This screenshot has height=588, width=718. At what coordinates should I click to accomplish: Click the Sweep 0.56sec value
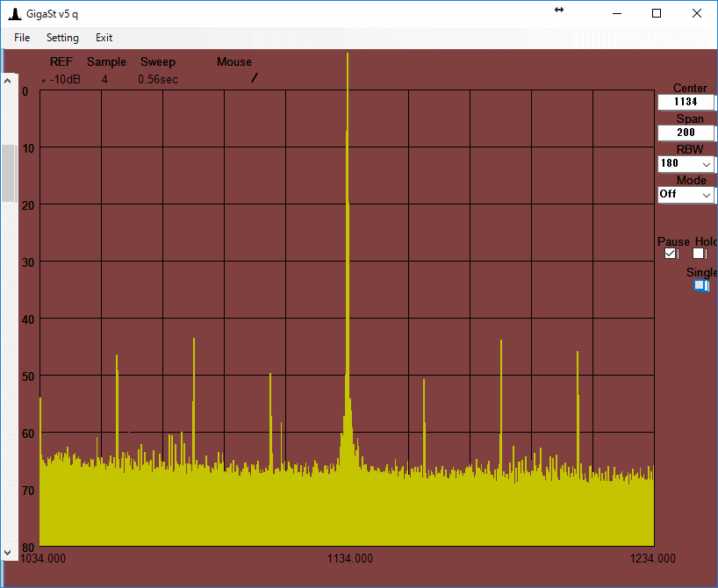coord(158,80)
